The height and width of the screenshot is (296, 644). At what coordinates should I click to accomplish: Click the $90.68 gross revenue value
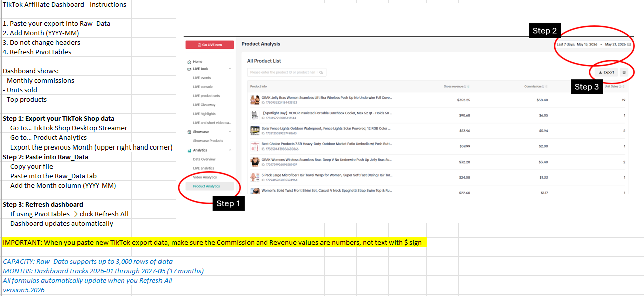coord(464,115)
